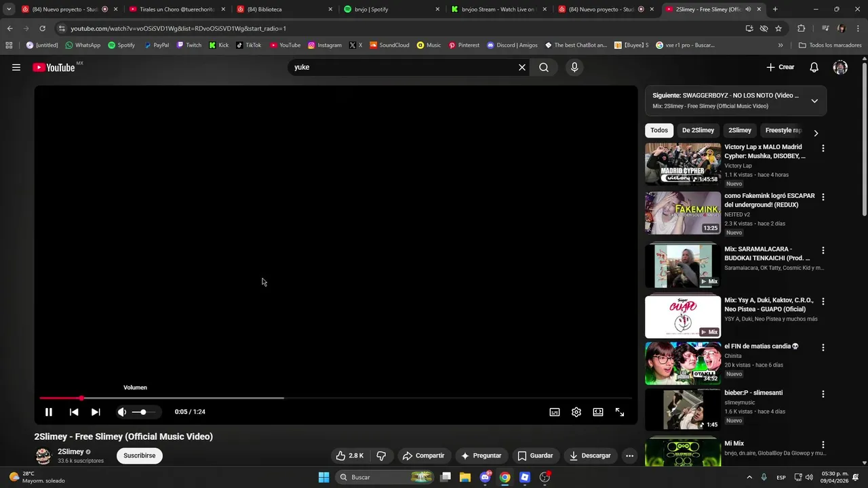Adjust the volume slider handle
Screen dimensions: 868x488
point(143,412)
